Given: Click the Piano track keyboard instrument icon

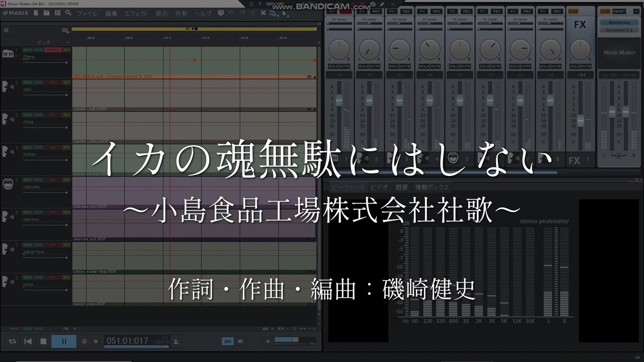Looking at the screenshot, I should tap(8, 54).
